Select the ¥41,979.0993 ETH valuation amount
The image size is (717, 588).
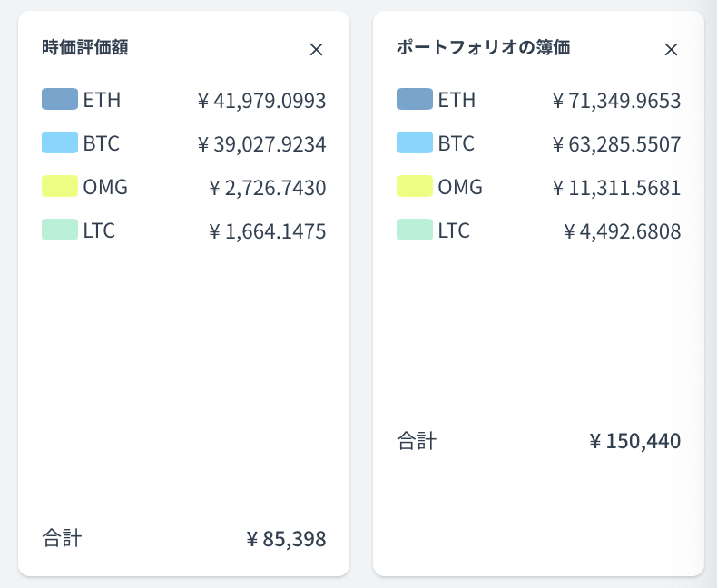click(261, 101)
